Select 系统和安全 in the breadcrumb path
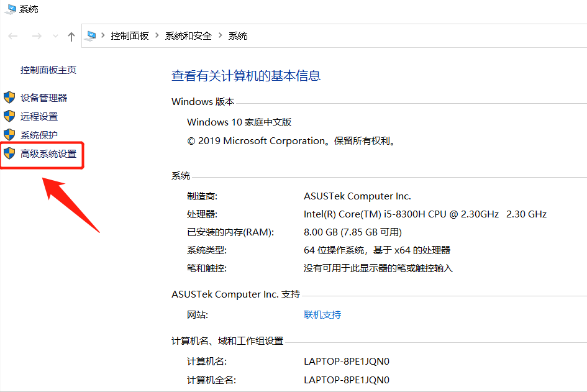This screenshot has height=392, width=587. click(x=188, y=36)
